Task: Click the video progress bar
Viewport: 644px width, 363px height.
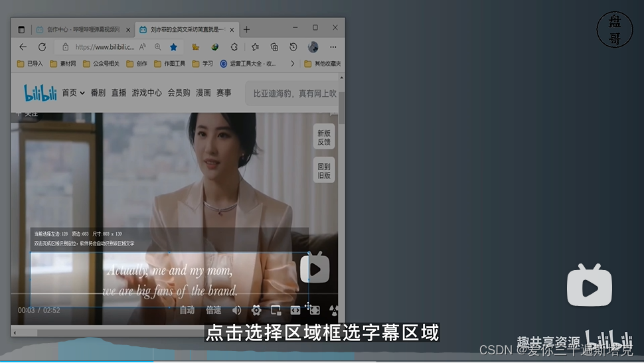Action: tap(175, 293)
